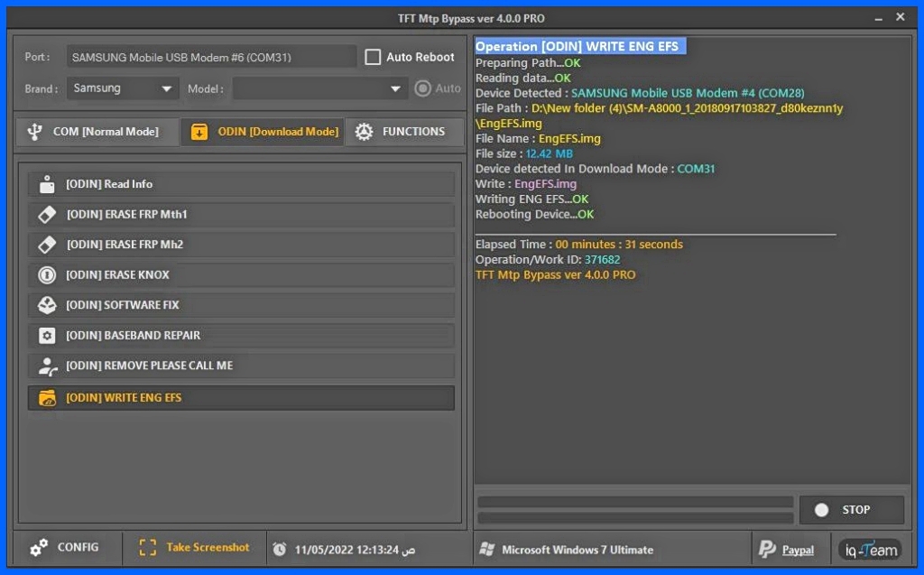924x575 pixels.
Task: Click the 'Writing ENG EFS...OK' line
Action: 532,199
